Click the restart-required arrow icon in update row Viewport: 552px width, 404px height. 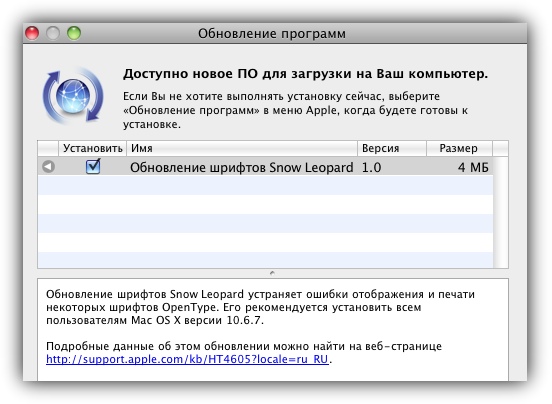[48, 166]
